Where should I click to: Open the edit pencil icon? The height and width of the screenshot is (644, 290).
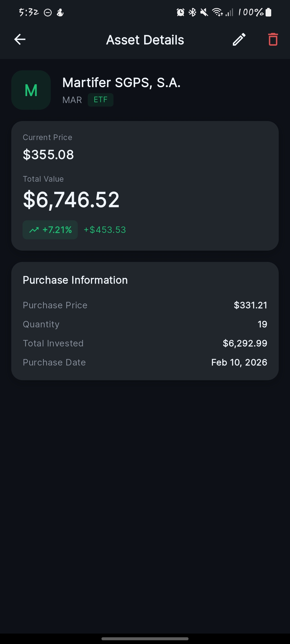coord(239,39)
